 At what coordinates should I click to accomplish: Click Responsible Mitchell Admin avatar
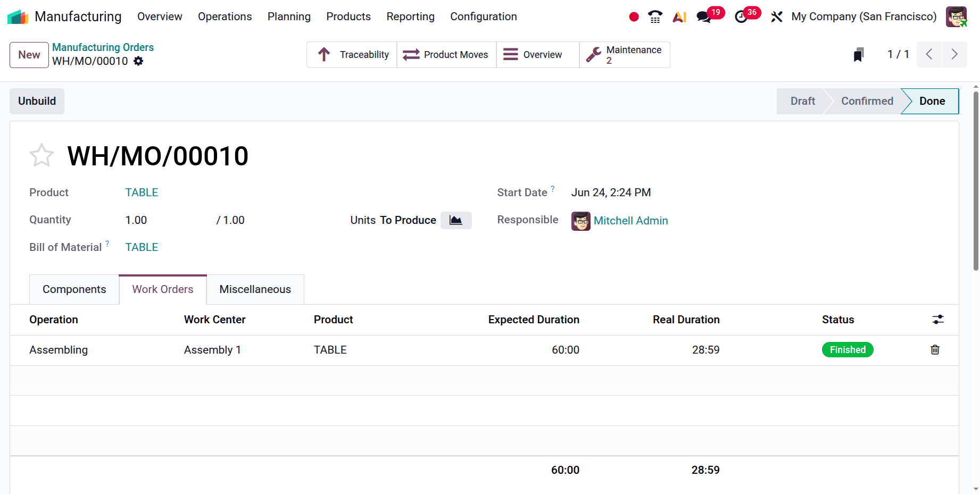(x=581, y=221)
